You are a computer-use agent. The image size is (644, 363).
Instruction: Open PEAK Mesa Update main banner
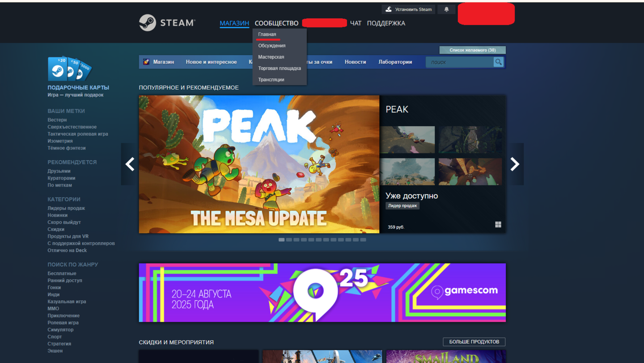[x=259, y=164]
